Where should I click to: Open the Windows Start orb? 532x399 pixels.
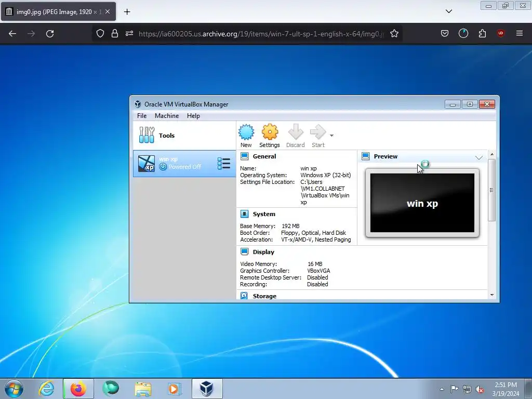(14, 389)
